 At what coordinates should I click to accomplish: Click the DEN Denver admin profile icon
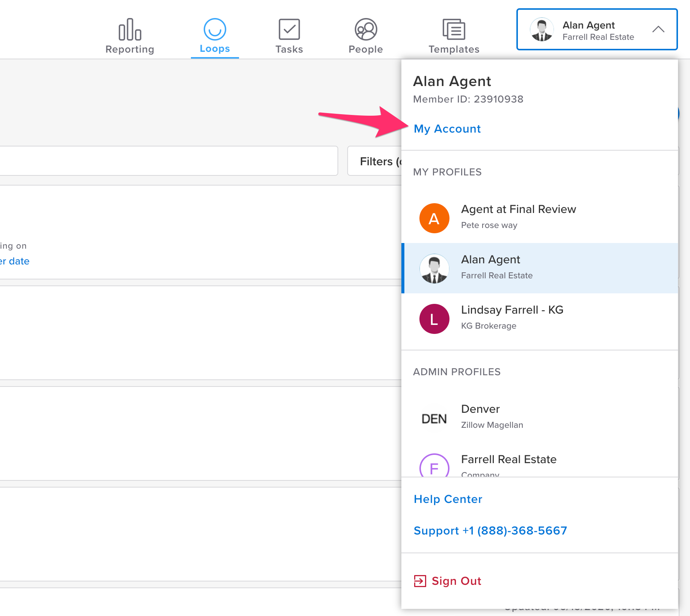tap(434, 418)
